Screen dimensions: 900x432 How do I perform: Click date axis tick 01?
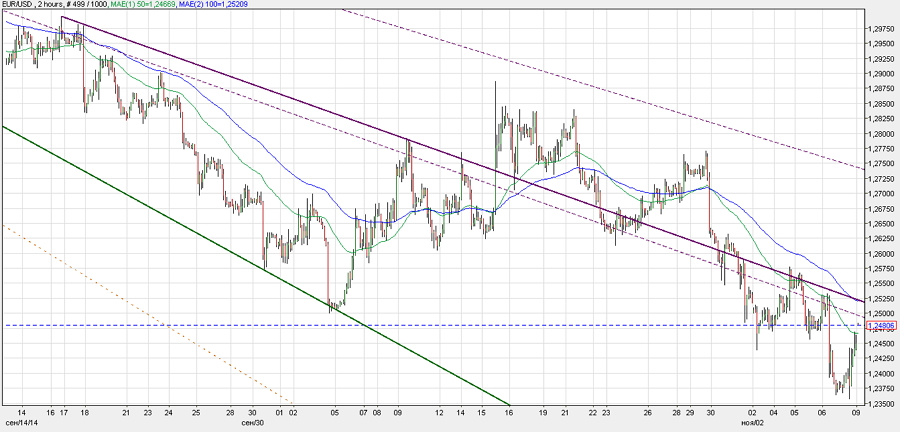point(280,412)
